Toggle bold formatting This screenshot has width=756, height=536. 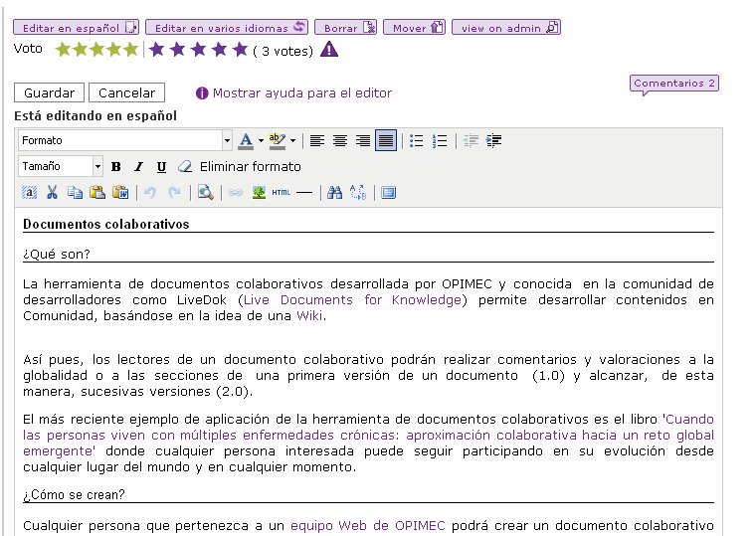click(116, 166)
